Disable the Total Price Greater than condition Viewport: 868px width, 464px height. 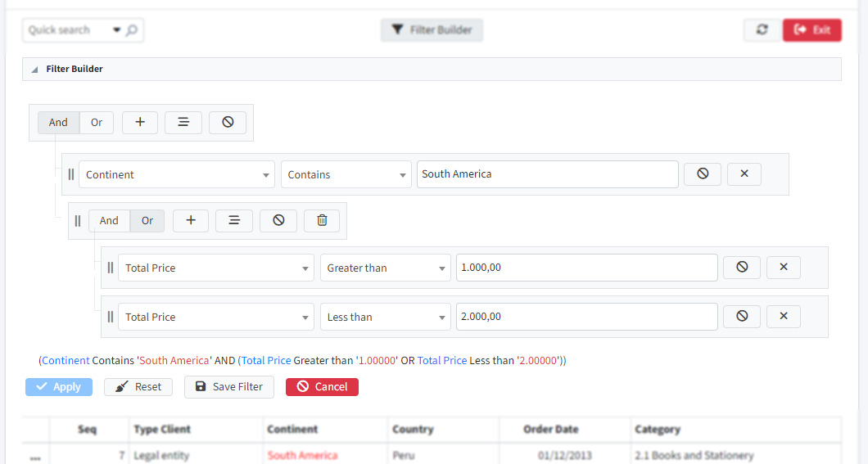742,268
